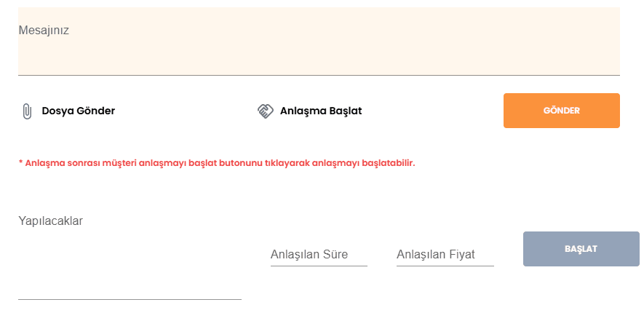Click into the Anlaşılan Fiyat field

click(445, 255)
